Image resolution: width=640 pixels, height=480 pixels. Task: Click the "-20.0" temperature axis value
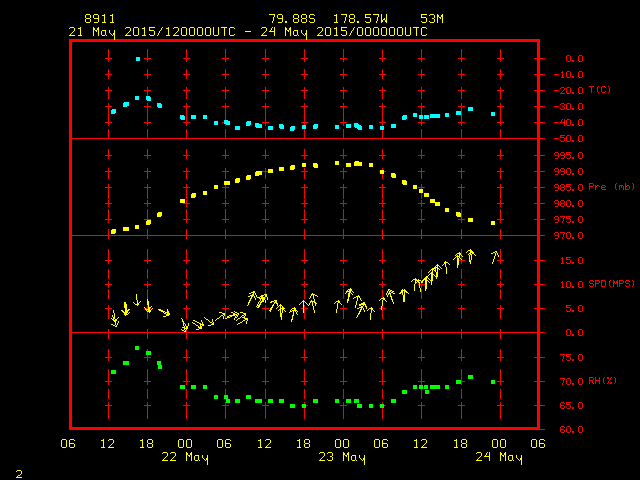(569, 91)
